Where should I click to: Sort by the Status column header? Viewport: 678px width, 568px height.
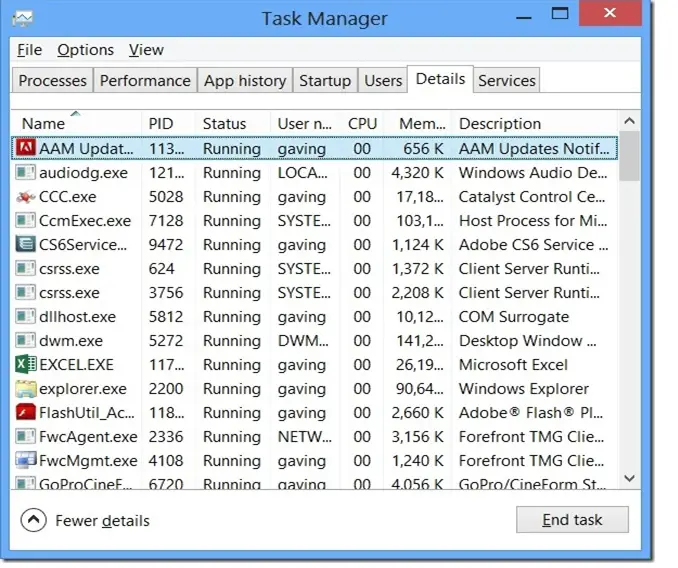(x=233, y=124)
